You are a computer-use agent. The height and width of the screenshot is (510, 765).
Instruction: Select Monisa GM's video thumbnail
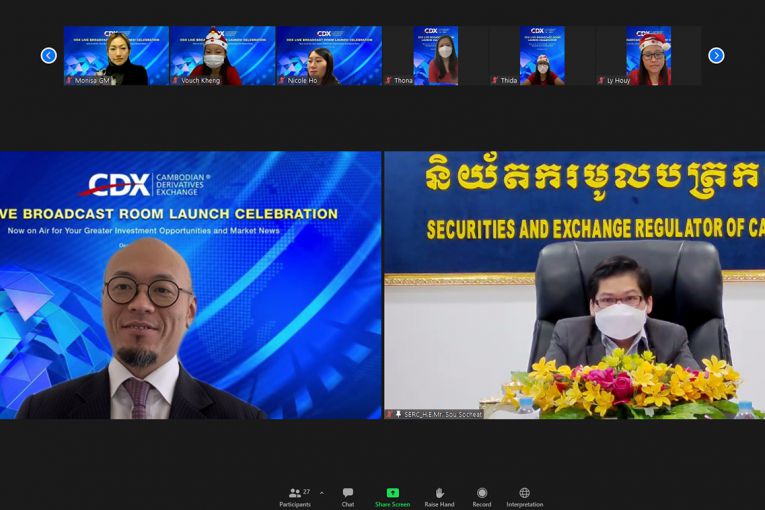pos(116,56)
